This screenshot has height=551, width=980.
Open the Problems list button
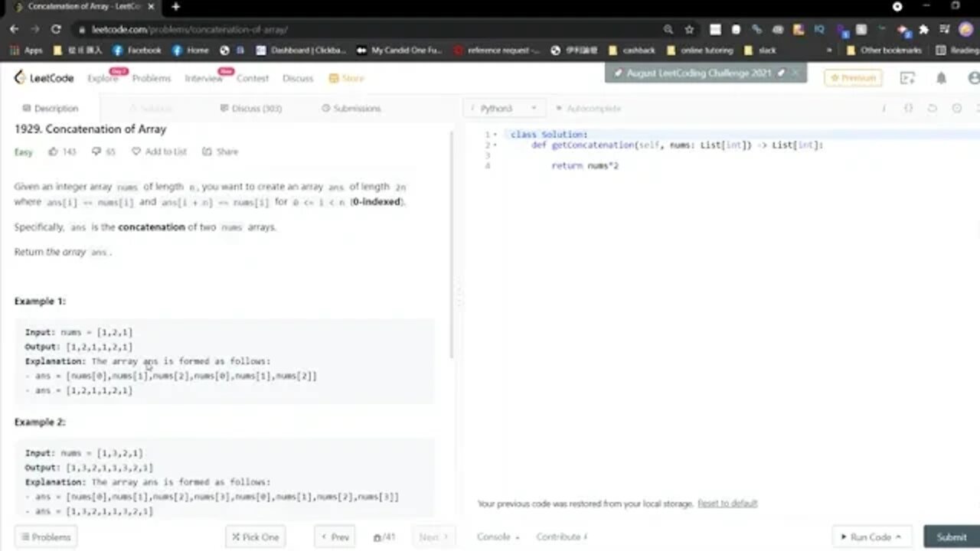45,537
